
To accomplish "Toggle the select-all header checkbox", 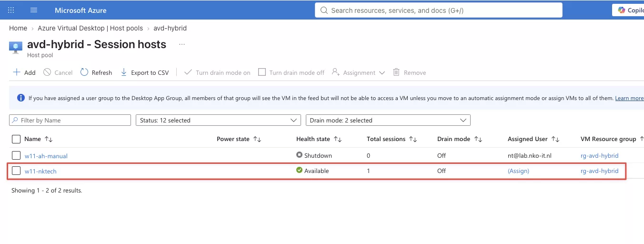I will [x=16, y=139].
